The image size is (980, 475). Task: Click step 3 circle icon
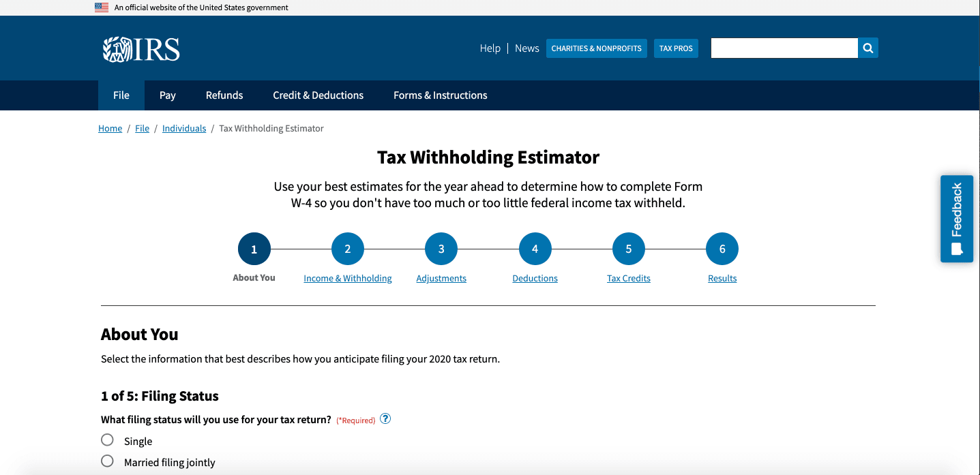441,249
